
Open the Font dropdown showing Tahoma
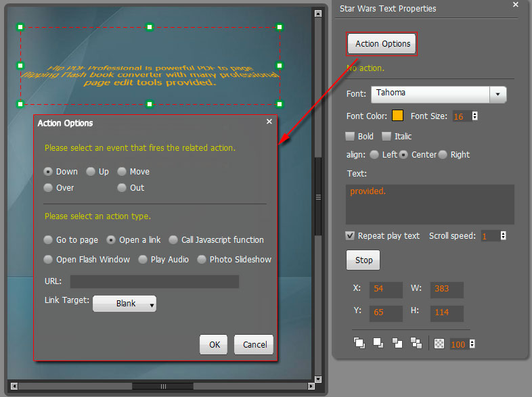pyautogui.click(x=498, y=93)
